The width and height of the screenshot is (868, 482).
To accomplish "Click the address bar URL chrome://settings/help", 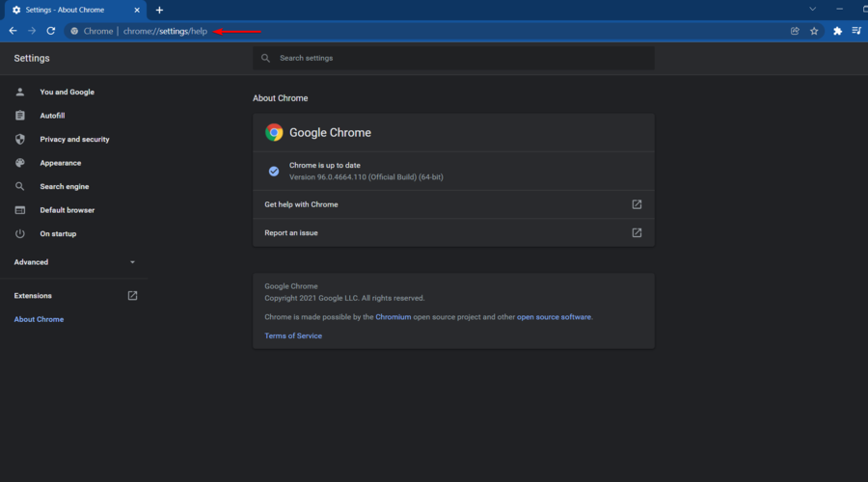I will (x=165, y=31).
